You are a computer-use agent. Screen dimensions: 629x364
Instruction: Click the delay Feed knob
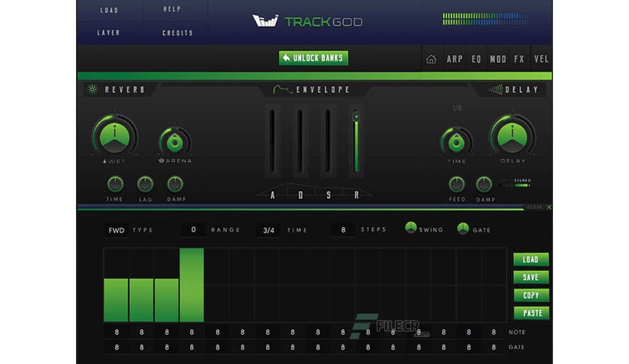(x=457, y=184)
